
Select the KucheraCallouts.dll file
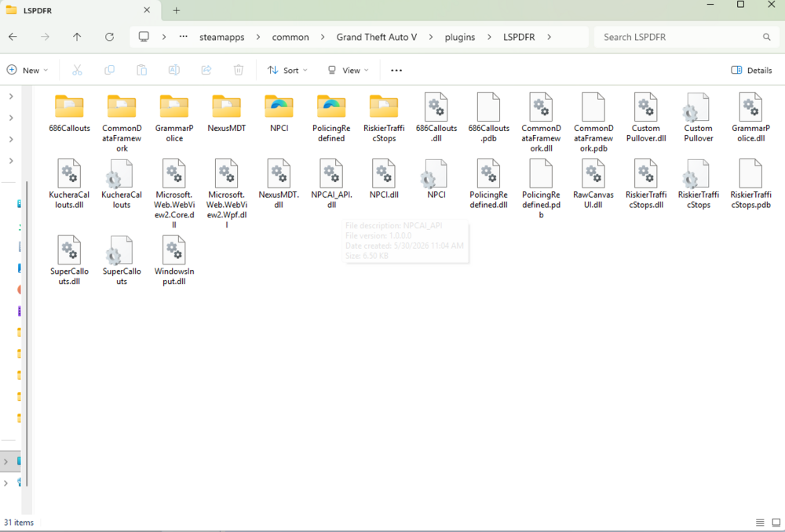click(x=70, y=184)
